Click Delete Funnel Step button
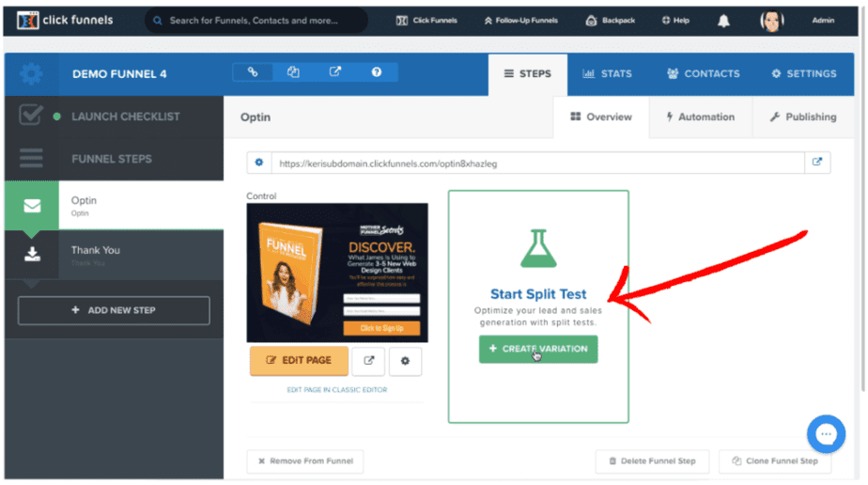 coord(652,461)
